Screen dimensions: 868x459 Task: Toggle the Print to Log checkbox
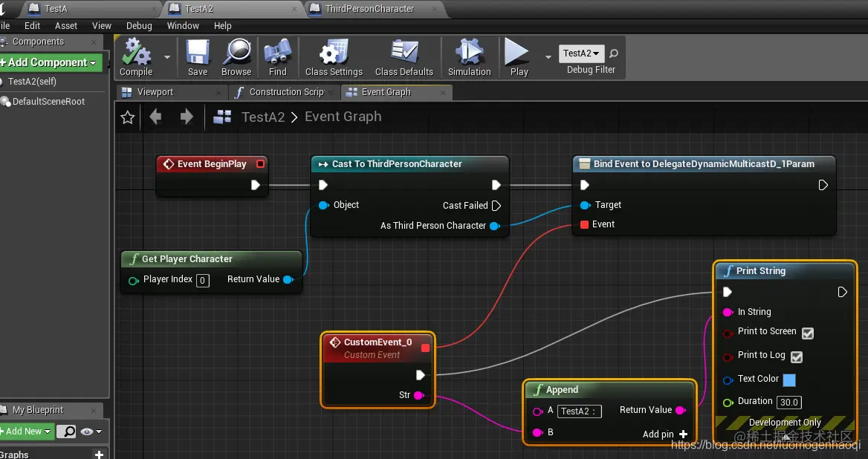797,357
